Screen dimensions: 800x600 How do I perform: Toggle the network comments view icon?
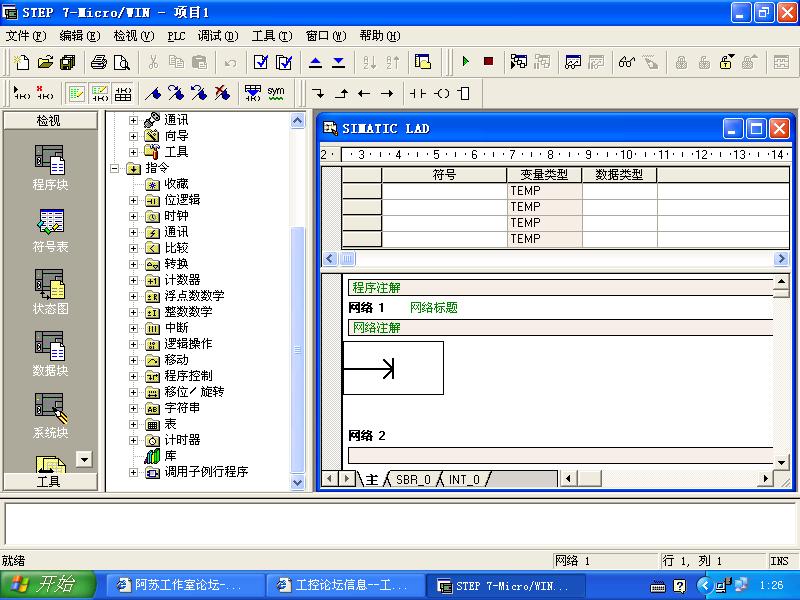[x=99, y=93]
